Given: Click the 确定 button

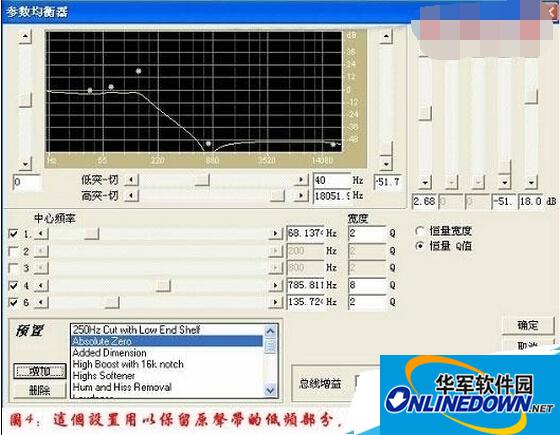Looking at the screenshot, I should pos(528,325).
